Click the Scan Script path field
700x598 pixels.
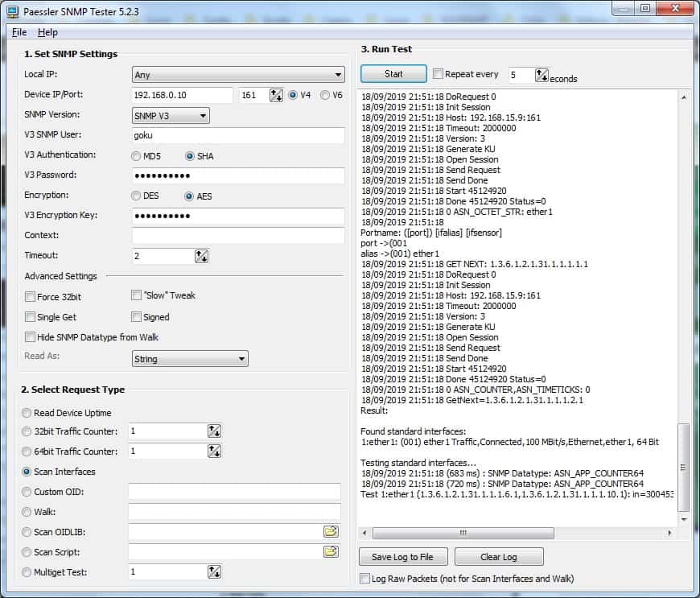pos(226,551)
